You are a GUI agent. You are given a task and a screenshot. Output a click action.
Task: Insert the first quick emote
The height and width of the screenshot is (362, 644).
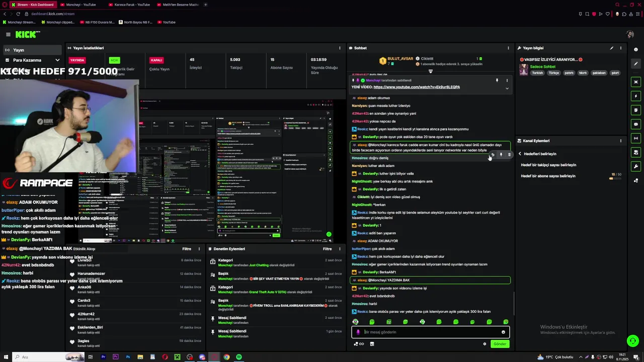tap(356, 322)
